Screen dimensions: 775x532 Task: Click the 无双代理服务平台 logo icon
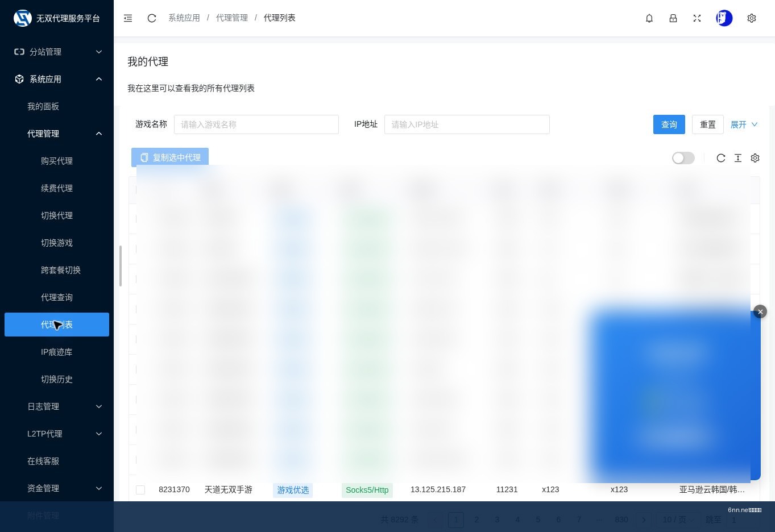(23, 18)
